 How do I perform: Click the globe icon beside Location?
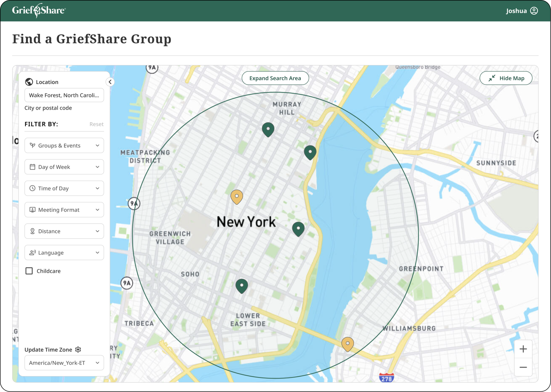click(29, 81)
